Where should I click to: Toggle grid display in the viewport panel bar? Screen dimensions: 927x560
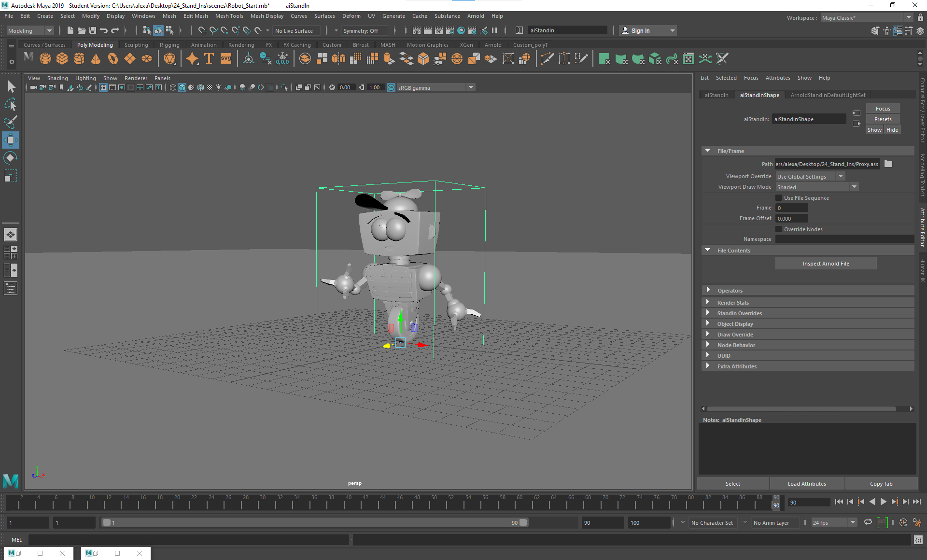click(103, 87)
